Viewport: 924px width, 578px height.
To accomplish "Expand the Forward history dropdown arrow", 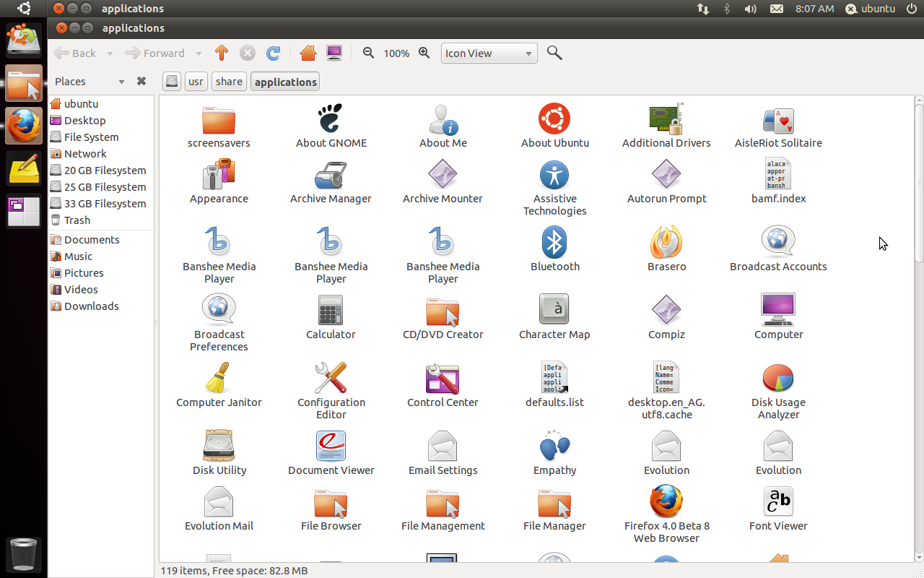I will coord(199,53).
